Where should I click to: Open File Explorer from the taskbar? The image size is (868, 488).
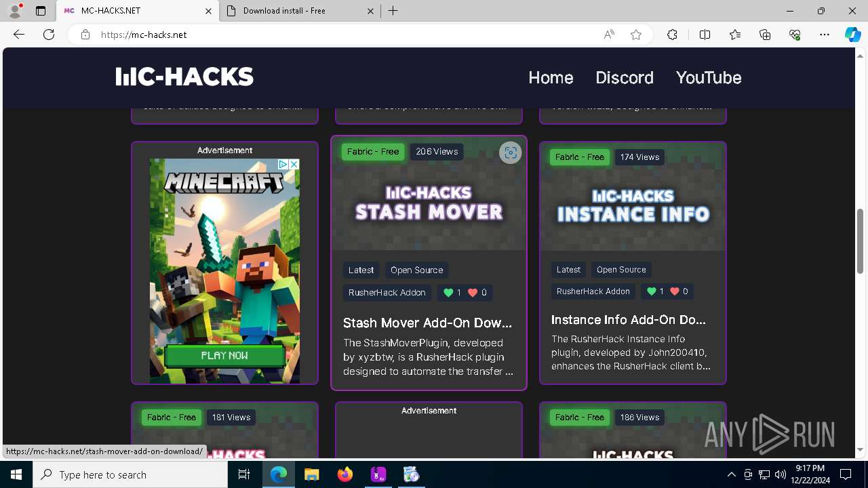click(311, 474)
